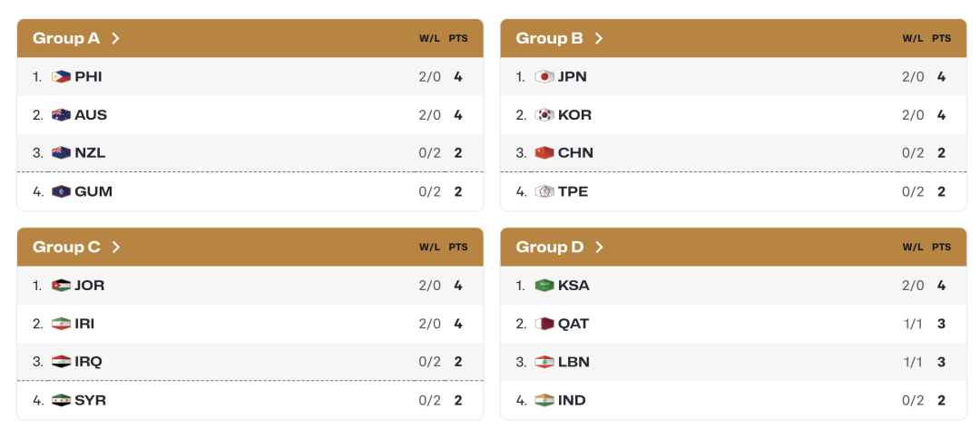980x428 pixels.
Task: Expand Group A chevron arrow
Action: (115, 38)
